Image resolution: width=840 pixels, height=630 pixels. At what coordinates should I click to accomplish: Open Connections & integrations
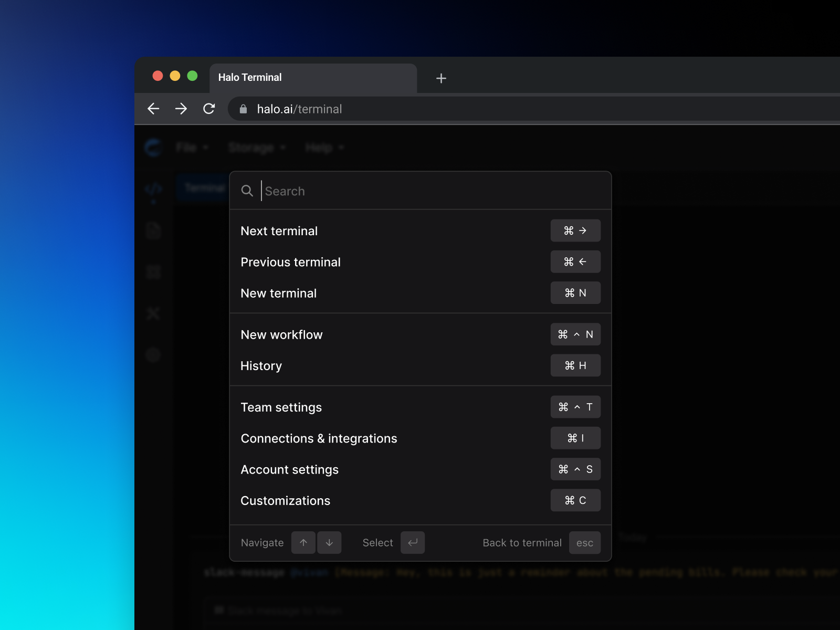(319, 438)
